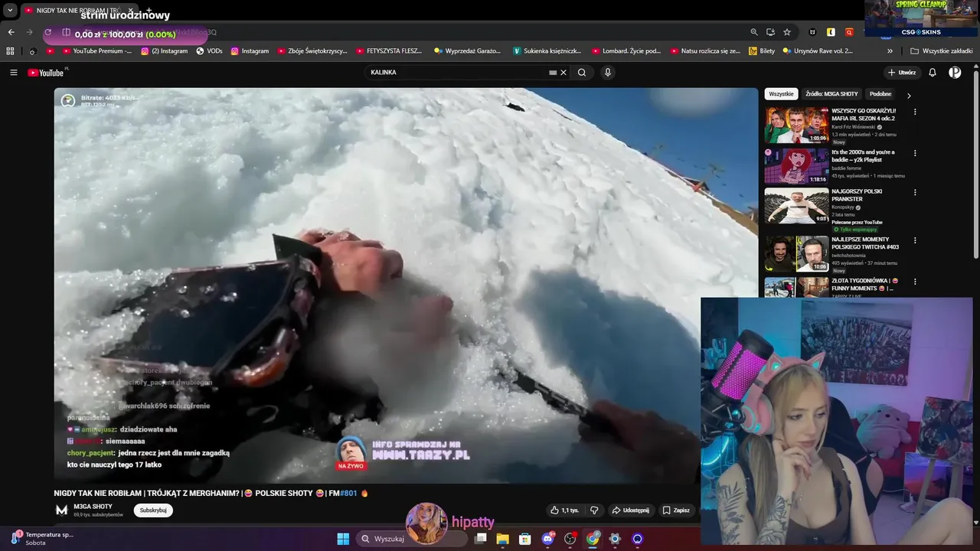Open the Karol Friz Wiśniewski channel
The height and width of the screenshot is (551, 980).
(853, 127)
